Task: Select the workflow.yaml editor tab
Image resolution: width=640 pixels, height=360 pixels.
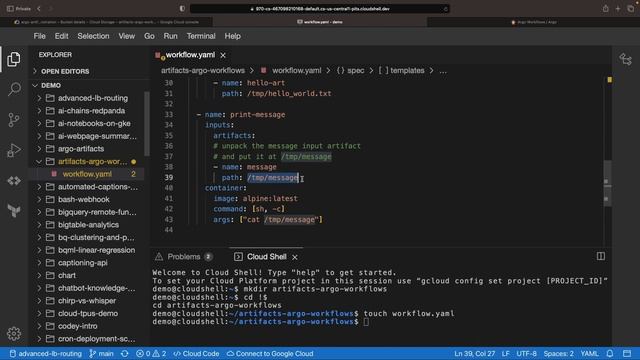Action: pos(190,55)
